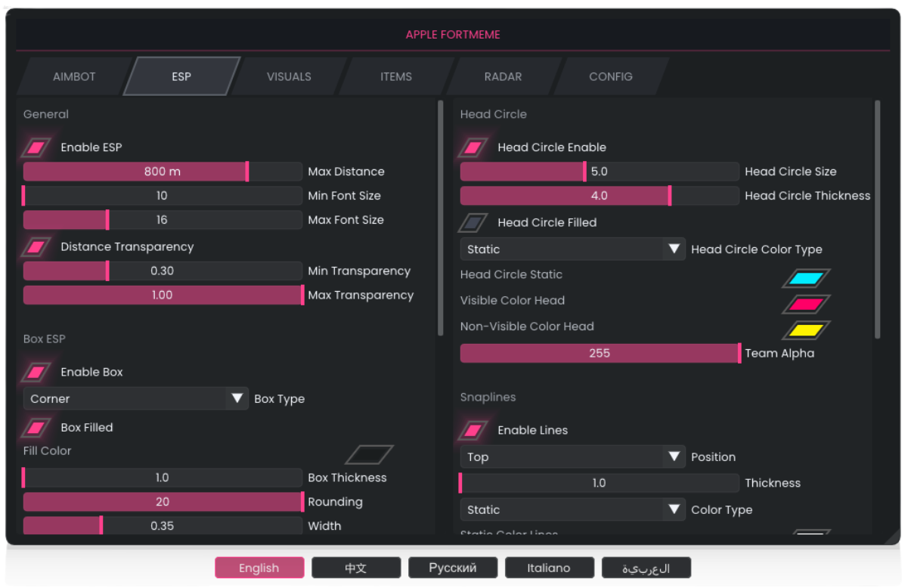
Task: Open the yellow Non-Visible Color Head swatch
Action: tap(806, 330)
